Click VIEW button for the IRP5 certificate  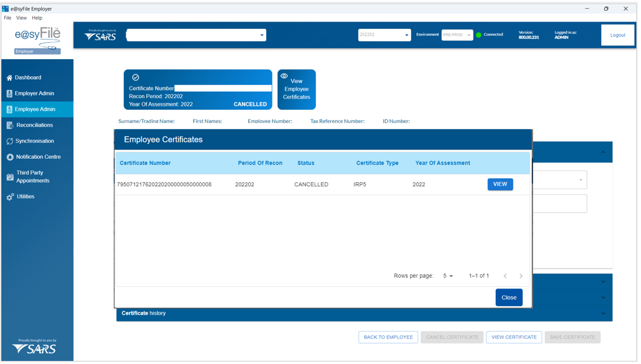pos(500,184)
